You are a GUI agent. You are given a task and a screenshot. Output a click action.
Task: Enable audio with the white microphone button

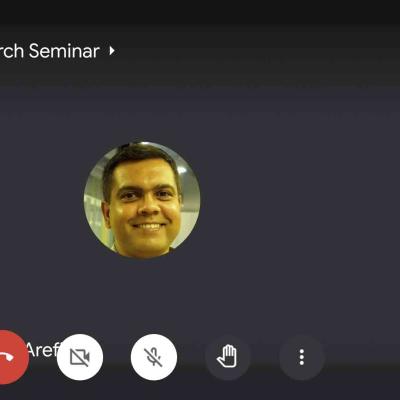154,357
